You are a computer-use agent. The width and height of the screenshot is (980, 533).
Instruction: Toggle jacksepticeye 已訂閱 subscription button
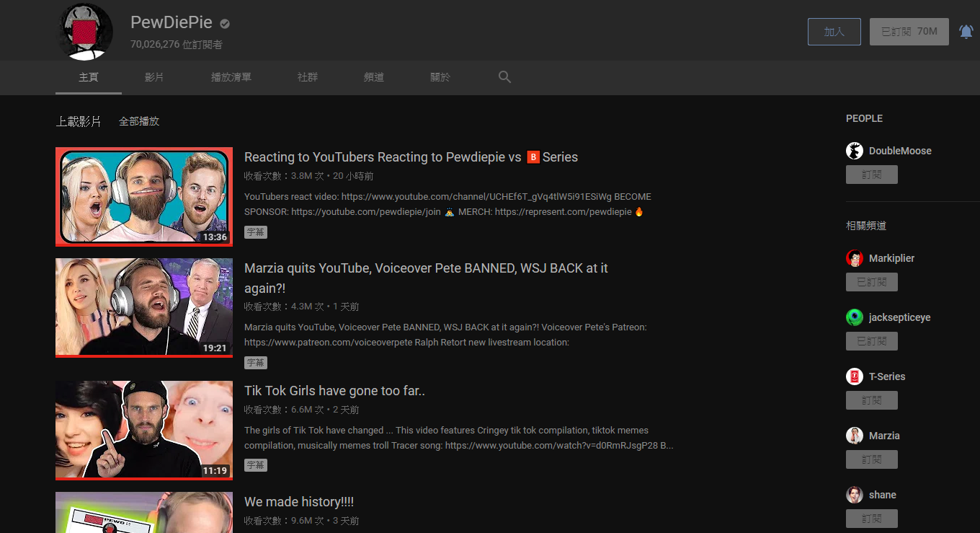872,341
